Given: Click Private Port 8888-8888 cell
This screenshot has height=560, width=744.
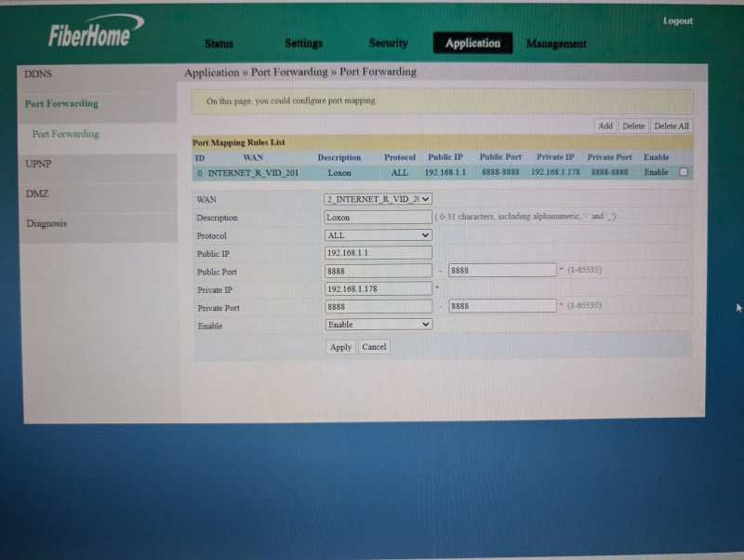Looking at the screenshot, I should click(609, 172).
